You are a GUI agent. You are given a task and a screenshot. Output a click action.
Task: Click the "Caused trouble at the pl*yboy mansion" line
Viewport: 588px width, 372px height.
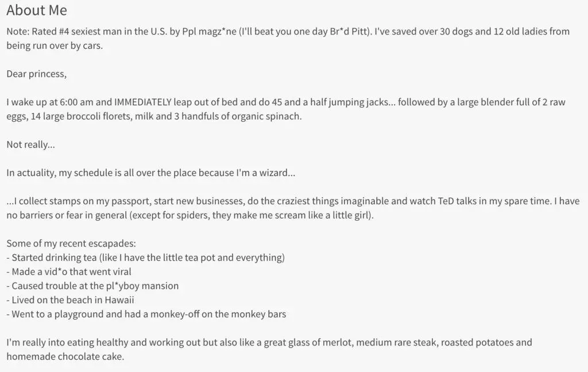[x=95, y=286]
